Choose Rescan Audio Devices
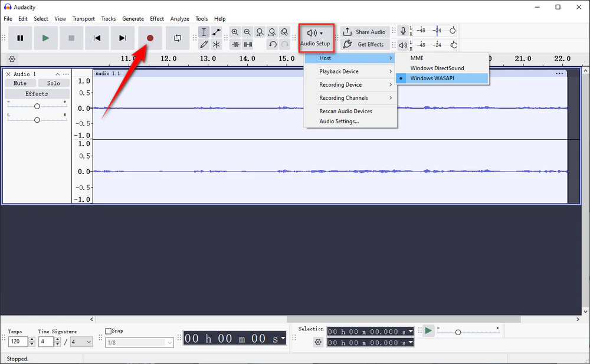Viewport: 590px width, 364px height. coord(350,111)
